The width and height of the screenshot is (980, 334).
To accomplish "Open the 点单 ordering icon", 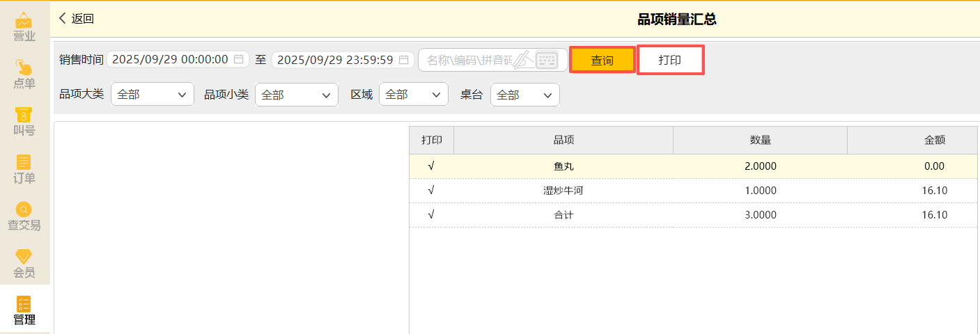I will coord(24,67).
